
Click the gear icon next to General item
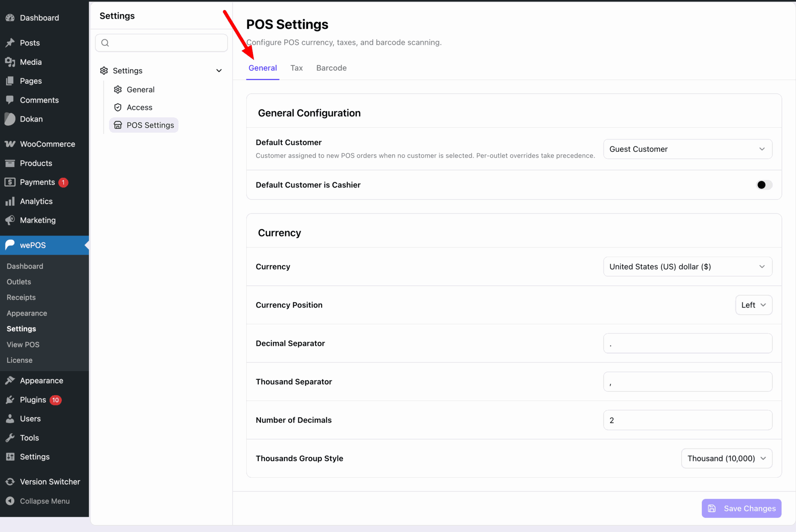coord(118,90)
